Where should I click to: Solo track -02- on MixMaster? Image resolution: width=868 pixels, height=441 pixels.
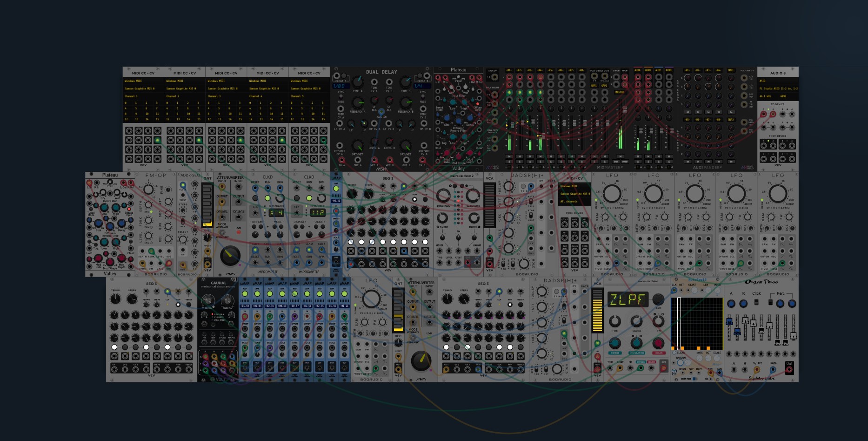pyautogui.click(x=520, y=162)
